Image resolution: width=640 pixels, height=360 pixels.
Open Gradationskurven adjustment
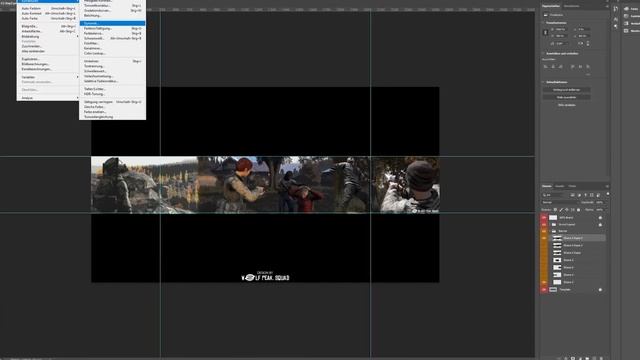[x=112, y=11]
